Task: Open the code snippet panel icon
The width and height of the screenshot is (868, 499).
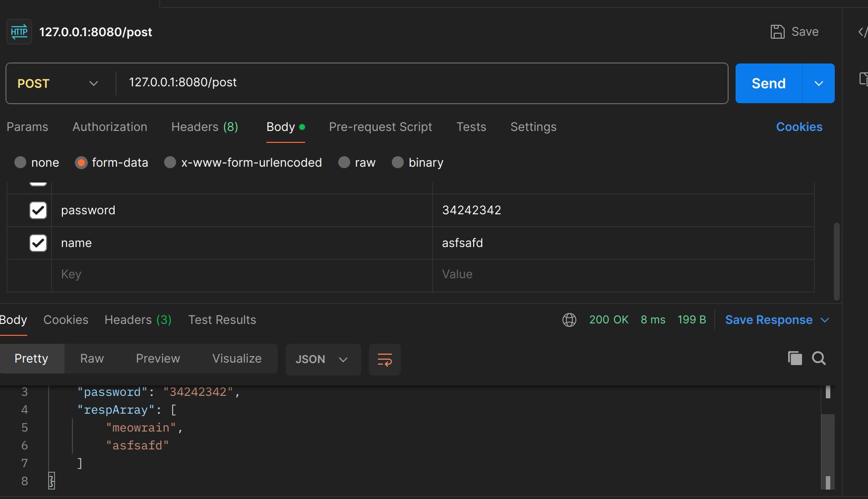Action: pyautogui.click(x=862, y=32)
